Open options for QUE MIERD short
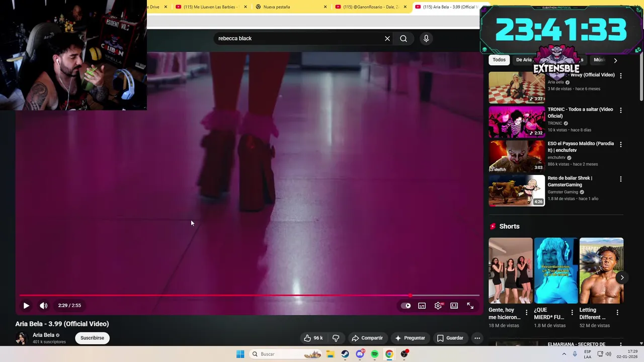This screenshot has width=644, height=362. (x=572, y=313)
